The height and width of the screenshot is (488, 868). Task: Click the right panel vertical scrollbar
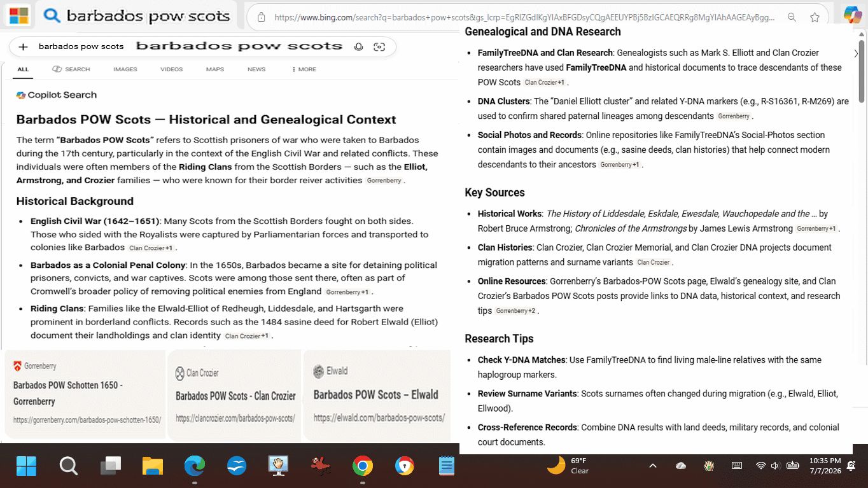(x=861, y=70)
